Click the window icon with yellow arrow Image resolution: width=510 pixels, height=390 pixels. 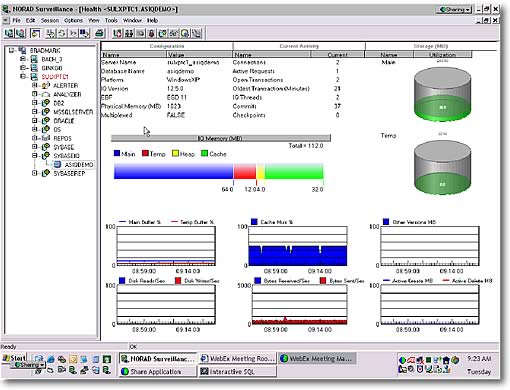point(35,33)
